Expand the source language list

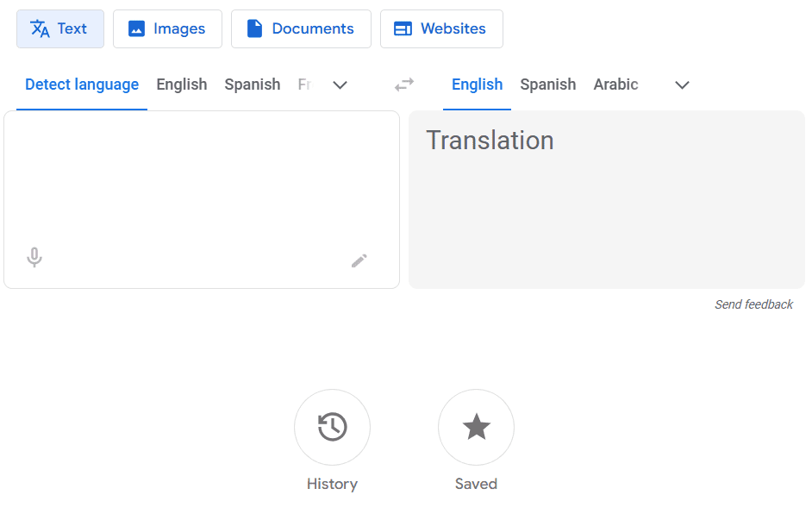[340, 85]
